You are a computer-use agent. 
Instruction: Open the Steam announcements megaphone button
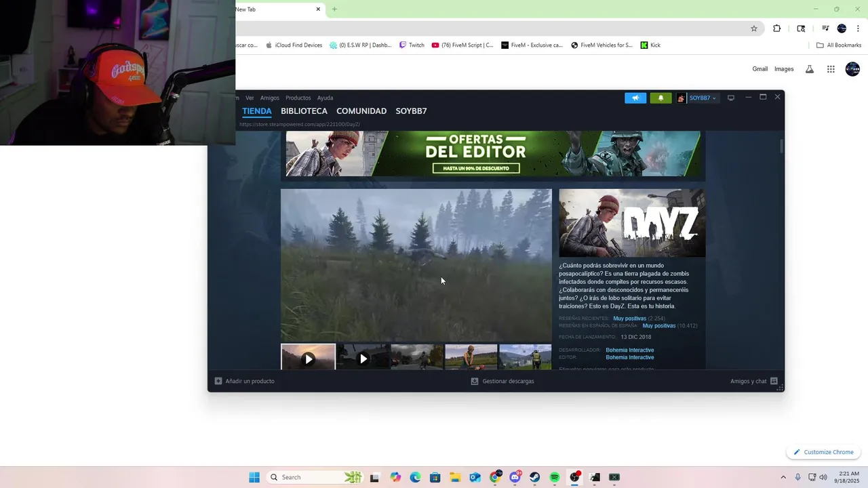635,98
